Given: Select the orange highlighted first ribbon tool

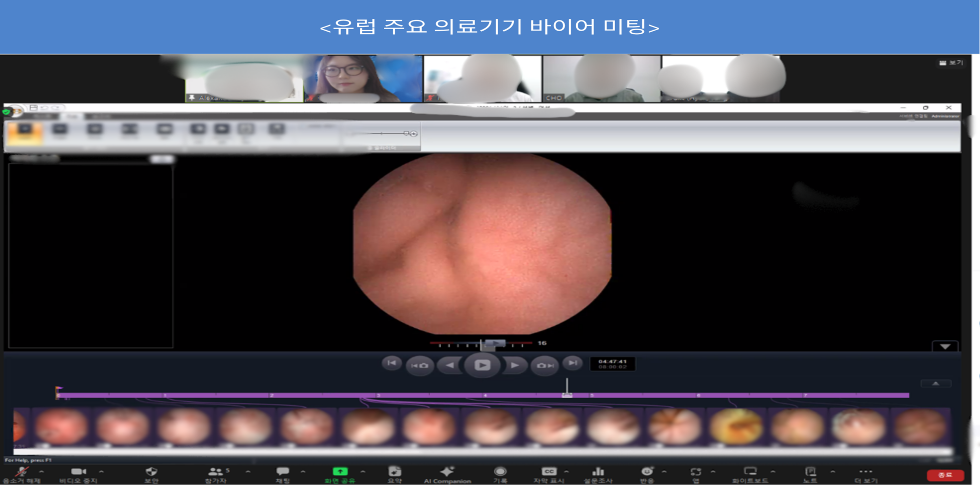Looking at the screenshot, I should pos(24,132).
